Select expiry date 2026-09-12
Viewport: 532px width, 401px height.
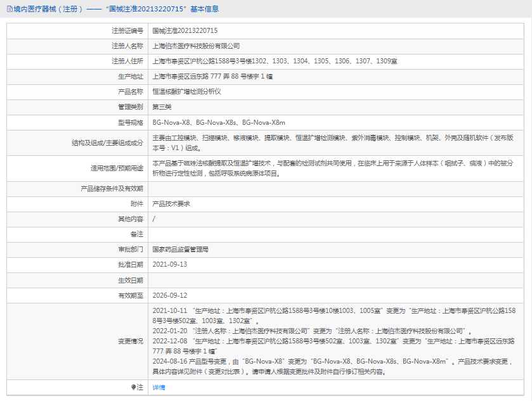pos(170,296)
